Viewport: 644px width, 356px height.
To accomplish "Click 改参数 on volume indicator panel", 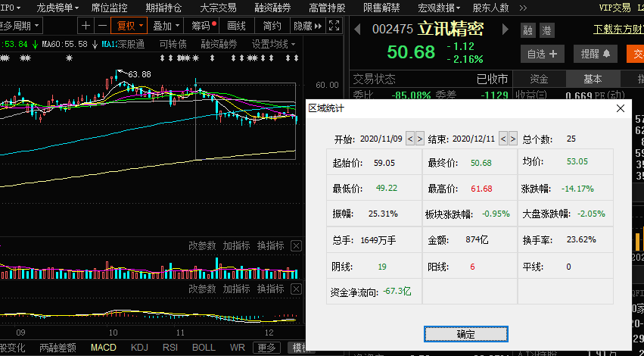I will pos(202,246).
